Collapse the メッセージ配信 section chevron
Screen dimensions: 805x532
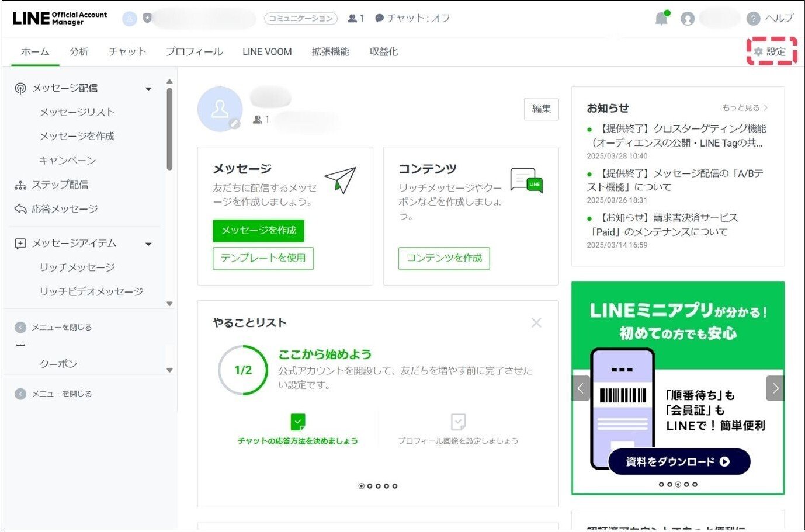149,88
